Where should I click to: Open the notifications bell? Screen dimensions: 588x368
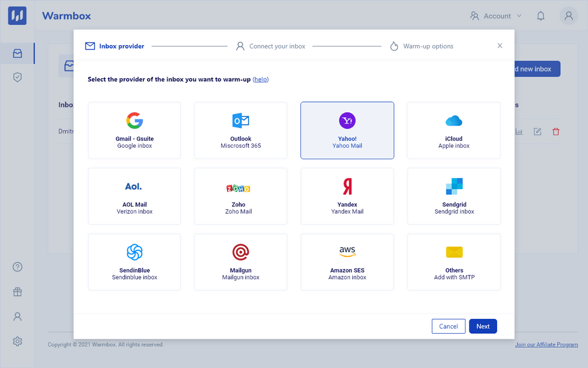(541, 16)
